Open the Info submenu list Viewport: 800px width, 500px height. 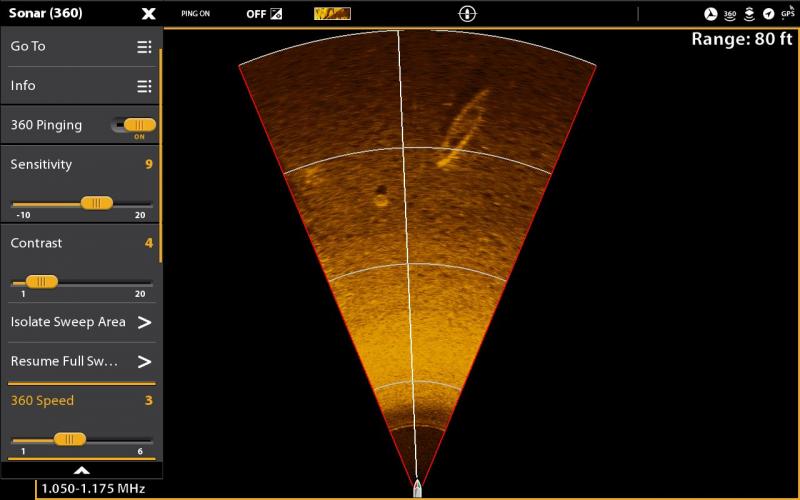144,86
